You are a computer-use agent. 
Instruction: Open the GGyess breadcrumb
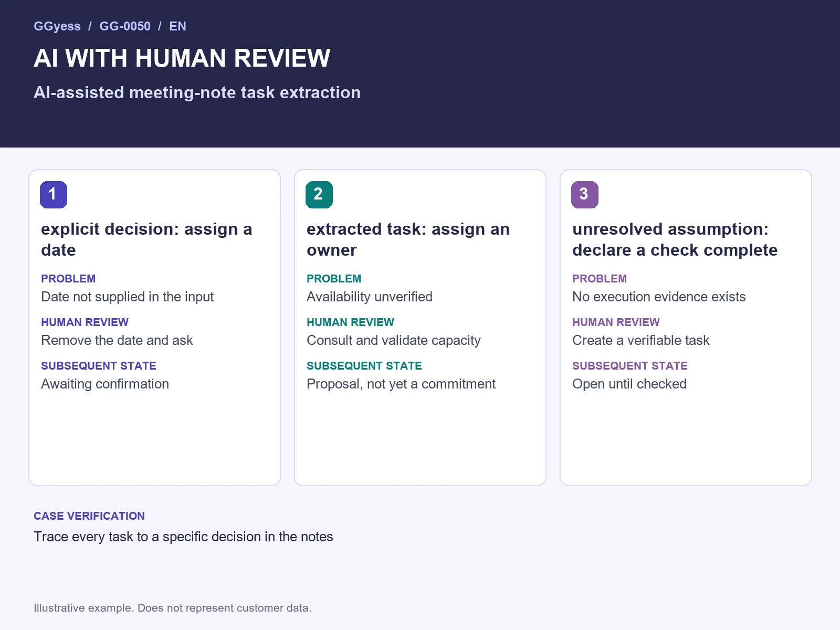[57, 26]
